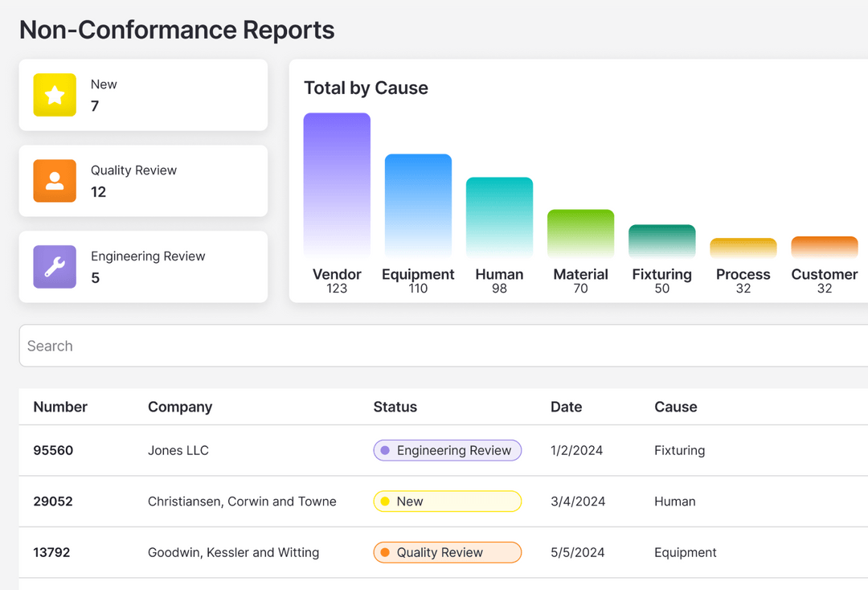Click the Search field
This screenshot has height=590, width=868.
[442, 345]
